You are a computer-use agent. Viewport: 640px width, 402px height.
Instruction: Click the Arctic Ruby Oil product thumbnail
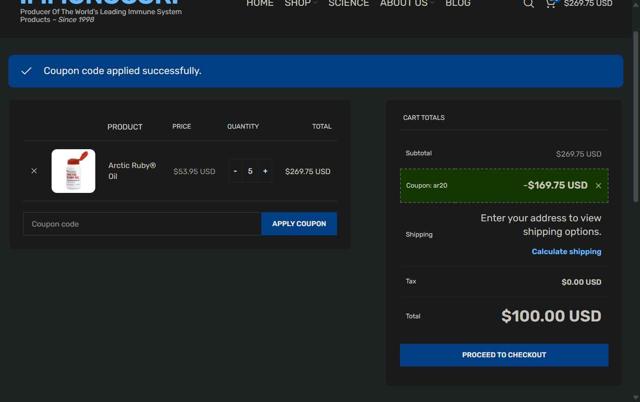[73, 171]
